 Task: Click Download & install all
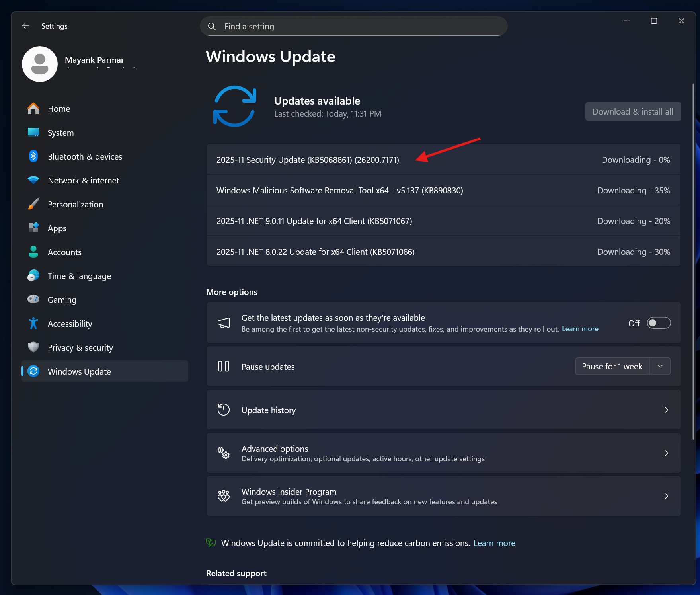pos(633,111)
